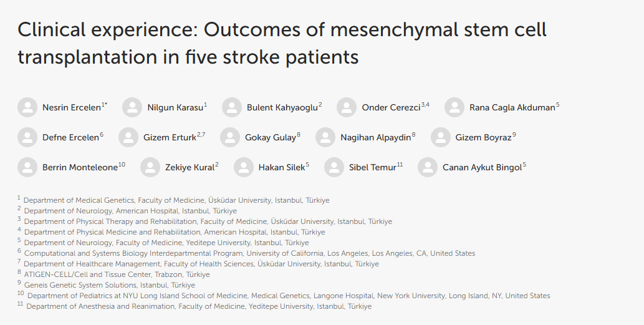Click the Nesrin Ercelen author name
The height and width of the screenshot is (325, 644).
coord(72,108)
